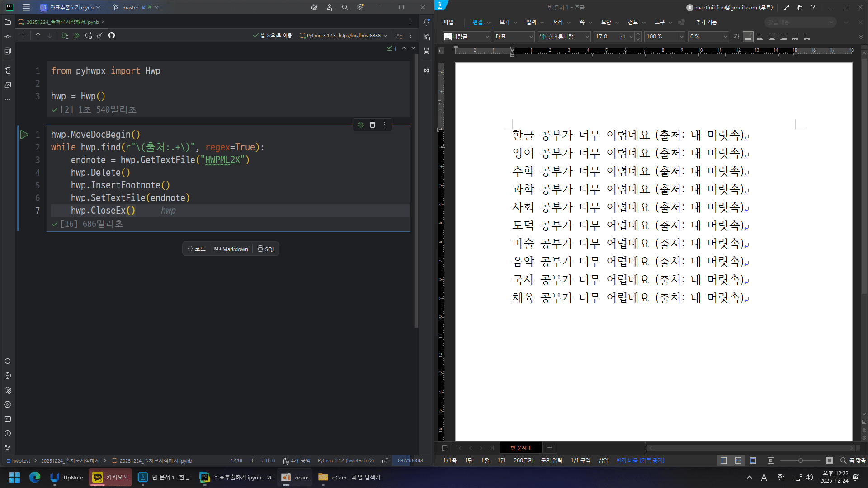Select the character spacing 가 icon in Hangul
The image size is (868, 488).
[x=736, y=37]
